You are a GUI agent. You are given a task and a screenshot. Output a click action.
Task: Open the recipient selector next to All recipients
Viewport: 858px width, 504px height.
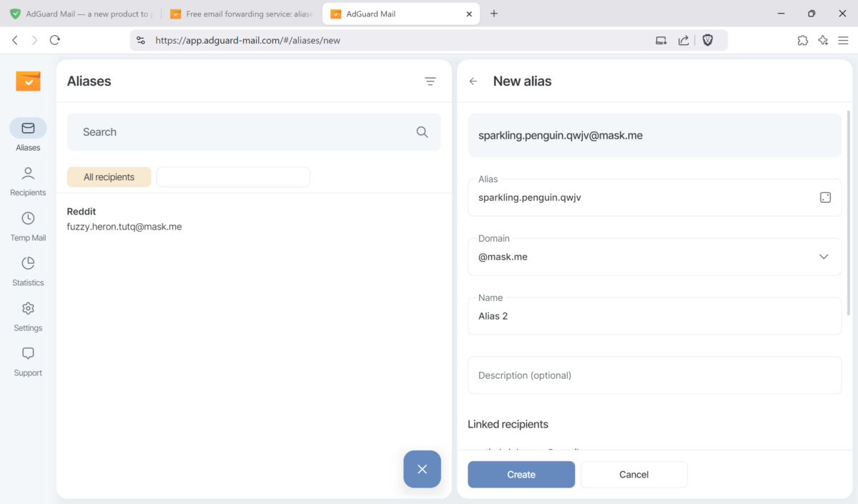tap(233, 177)
